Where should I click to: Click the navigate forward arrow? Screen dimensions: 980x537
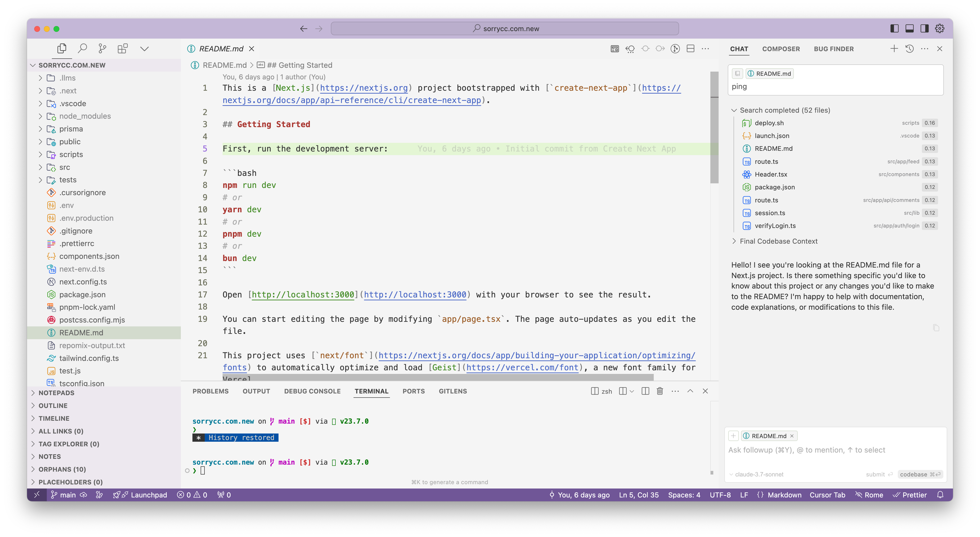point(319,28)
